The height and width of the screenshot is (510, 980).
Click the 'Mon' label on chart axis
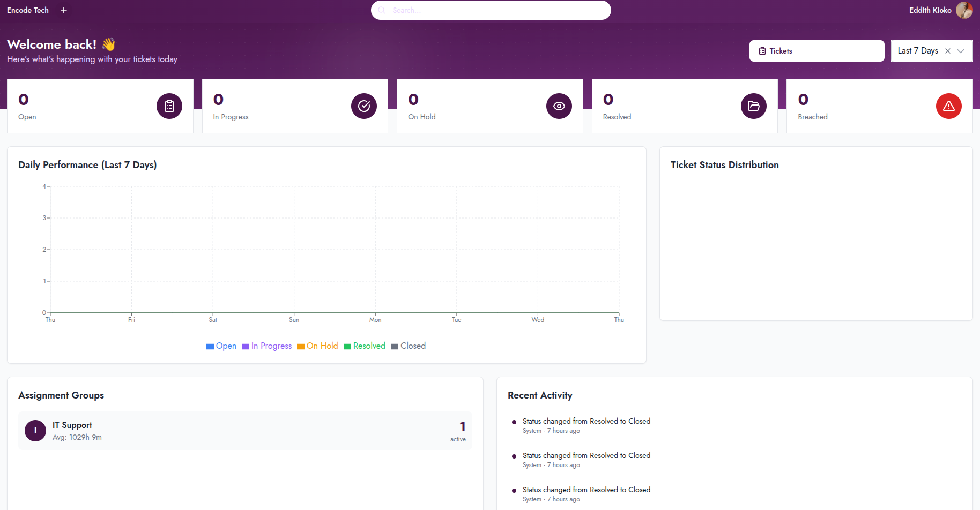pyautogui.click(x=375, y=320)
